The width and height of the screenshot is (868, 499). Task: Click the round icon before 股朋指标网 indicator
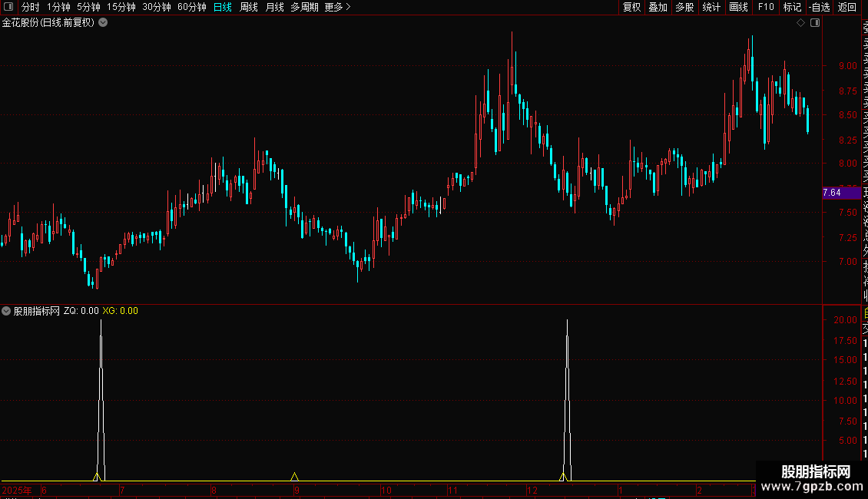[6, 311]
